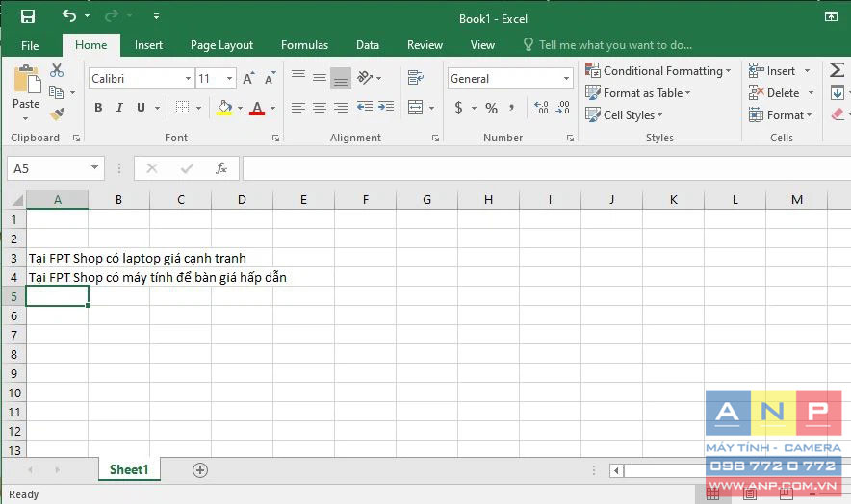Viewport: 851px width, 504px height.
Task: Open the Calibri font name dropdown
Action: pyautogui.click(x=188, y=79)
